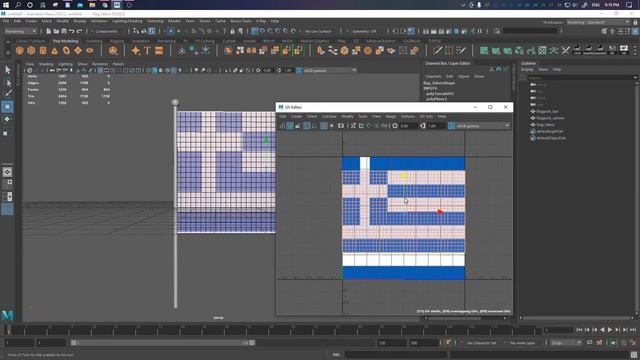Toggle UV Editor shaded UV display
This screenshot has width=640, height=360.
(x=290, y=126)
